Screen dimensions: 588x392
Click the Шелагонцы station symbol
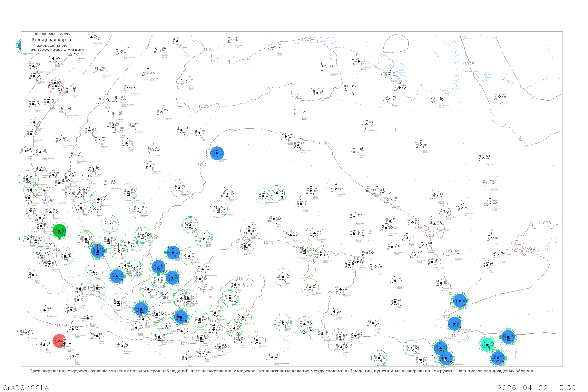(x=298, y=145)
